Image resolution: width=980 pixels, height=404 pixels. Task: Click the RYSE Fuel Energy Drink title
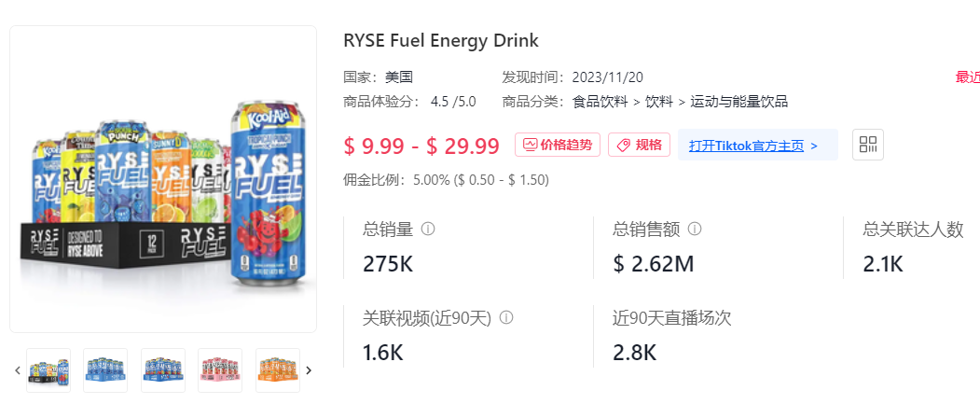(441, 41)
